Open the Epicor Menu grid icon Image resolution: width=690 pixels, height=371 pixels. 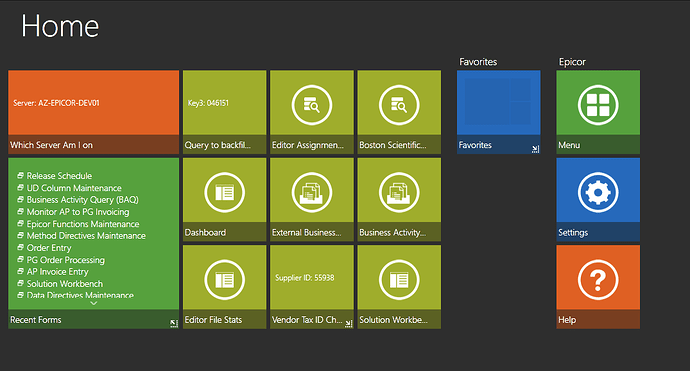click(x=598, y=105)
